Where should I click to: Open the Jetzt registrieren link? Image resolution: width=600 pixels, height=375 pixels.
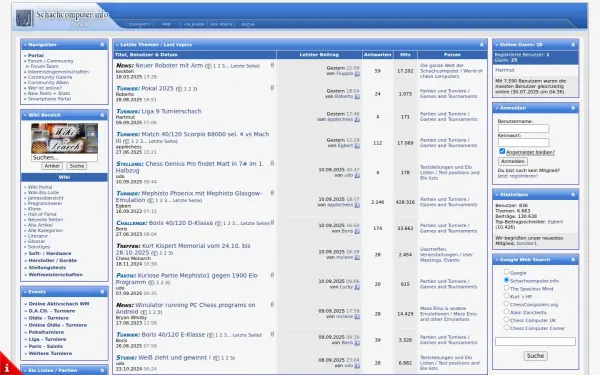point(518,176)
